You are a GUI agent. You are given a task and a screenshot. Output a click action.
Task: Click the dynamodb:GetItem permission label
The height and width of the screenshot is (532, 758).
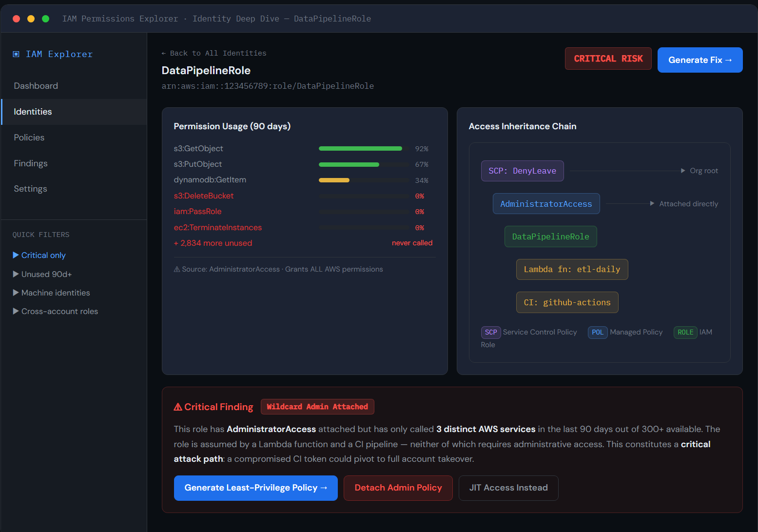[210, 179]
